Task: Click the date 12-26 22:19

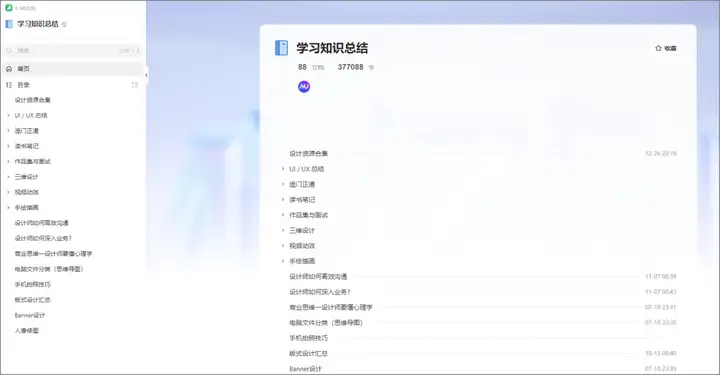Action: click(x=661, y=153)
